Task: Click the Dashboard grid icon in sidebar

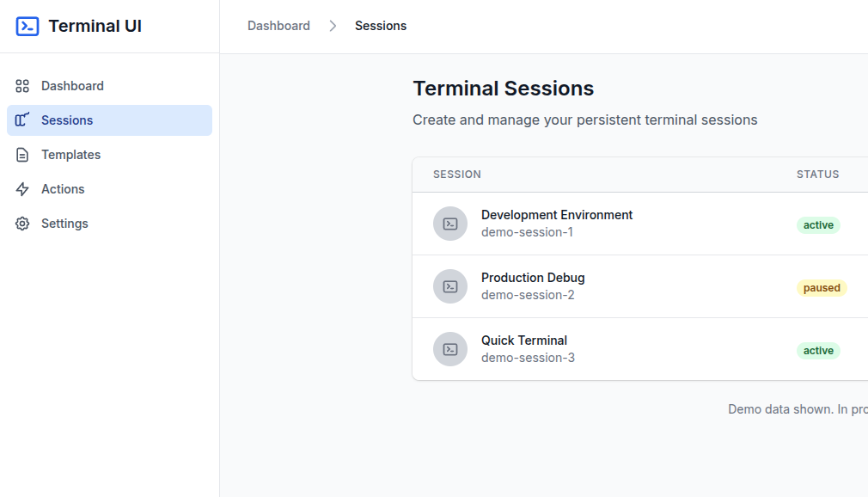Action: coord(22,86)
